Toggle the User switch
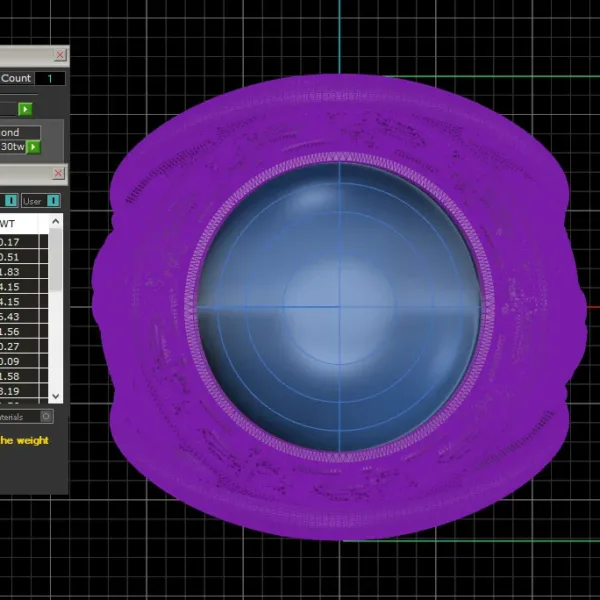Screen dimensions: 600x600 coord(53,201)
